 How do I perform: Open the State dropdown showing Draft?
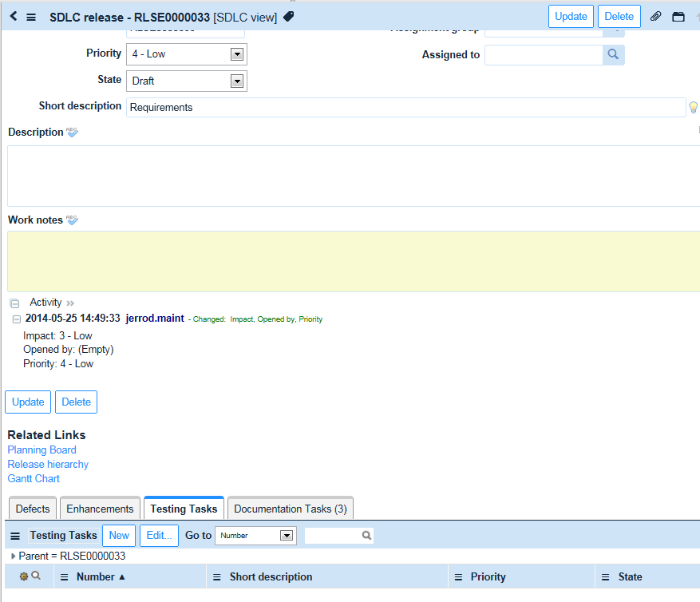[x=235, y=81]
